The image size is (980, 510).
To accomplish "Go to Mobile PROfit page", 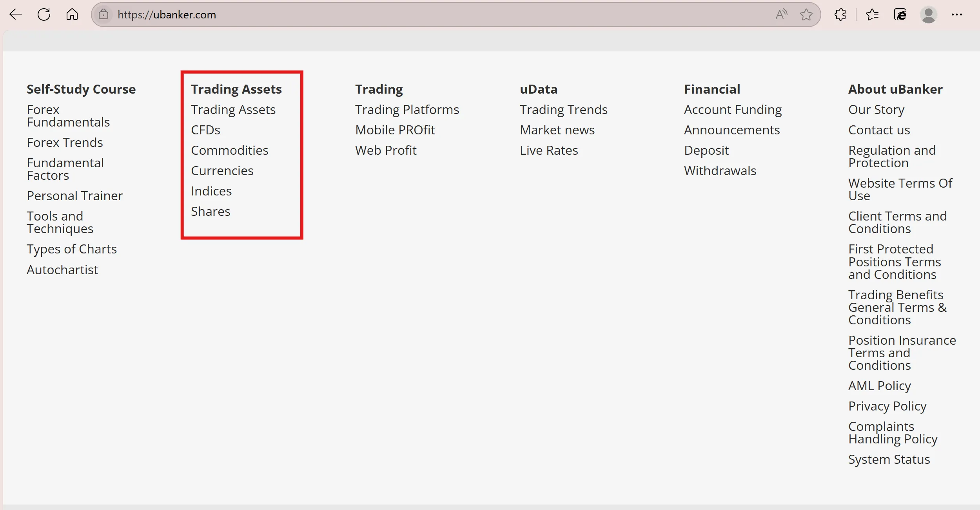I will click(395, 130).
